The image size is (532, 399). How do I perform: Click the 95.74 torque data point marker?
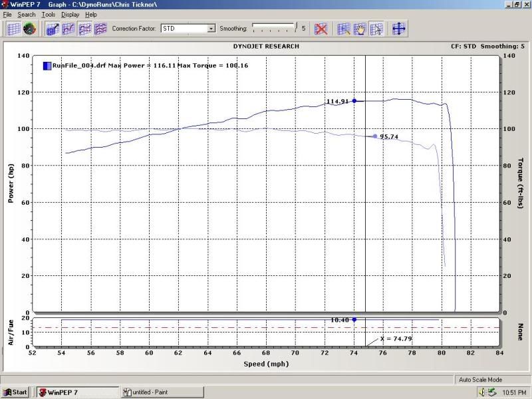click(x=375, y=136)
